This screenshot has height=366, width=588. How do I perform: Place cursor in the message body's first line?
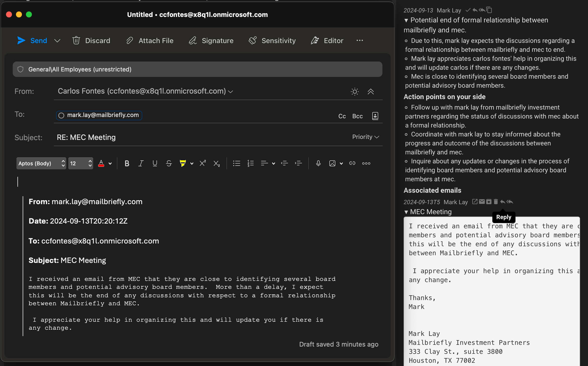tap(199, 182)
